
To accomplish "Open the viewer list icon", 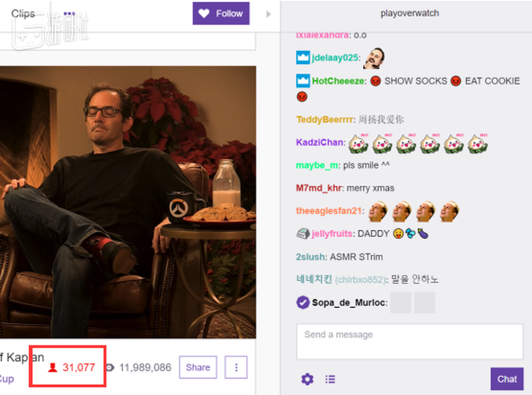I will 330,379.
